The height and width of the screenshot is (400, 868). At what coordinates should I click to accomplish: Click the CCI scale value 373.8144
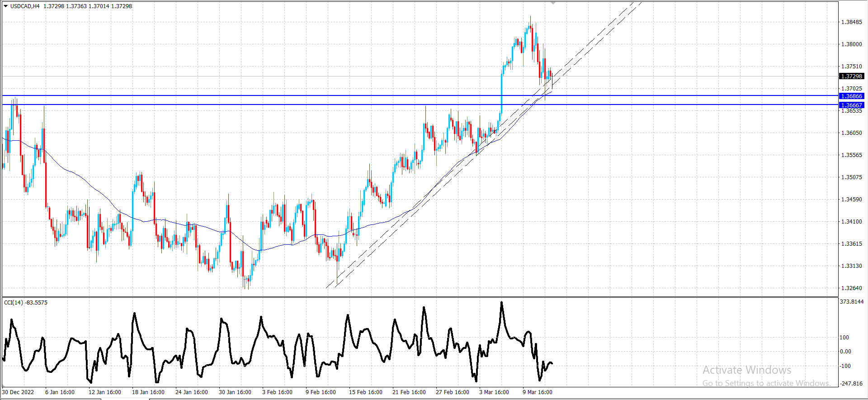point(852,302)
